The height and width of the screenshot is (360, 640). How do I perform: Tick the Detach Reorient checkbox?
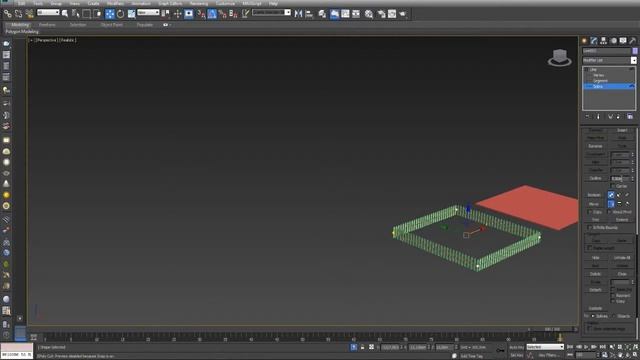pos(613,295)
